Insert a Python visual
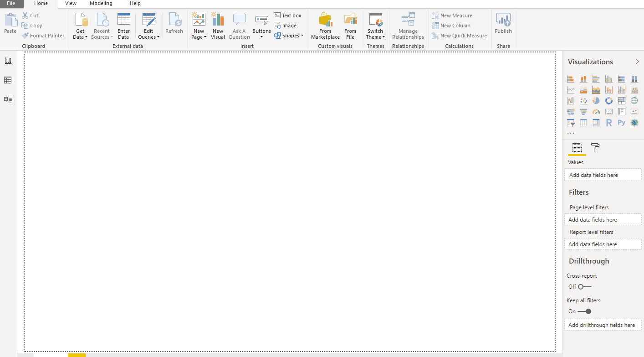The height and width of the screenshot is (357, 644). (x=622, y=122)
